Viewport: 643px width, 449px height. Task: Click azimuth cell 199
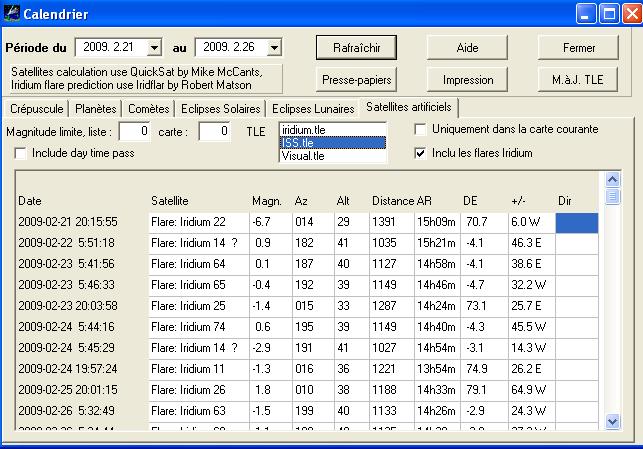(x=313, y=411)
